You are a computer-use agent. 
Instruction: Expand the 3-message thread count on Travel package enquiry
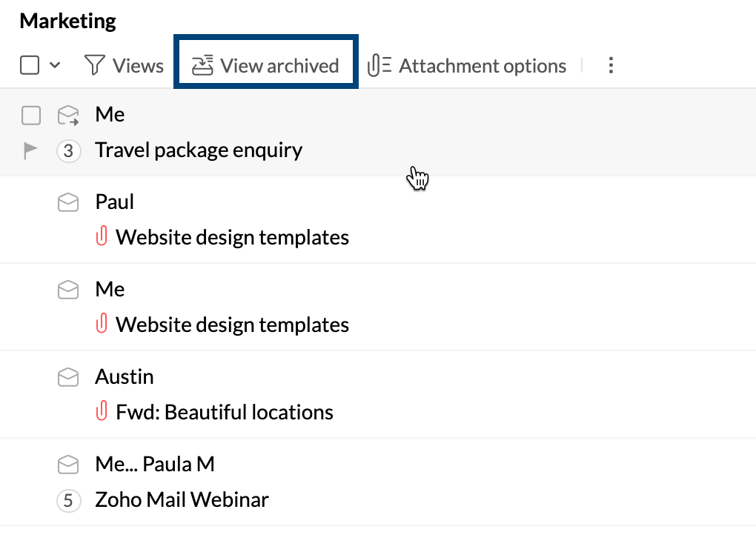[68, 151]
